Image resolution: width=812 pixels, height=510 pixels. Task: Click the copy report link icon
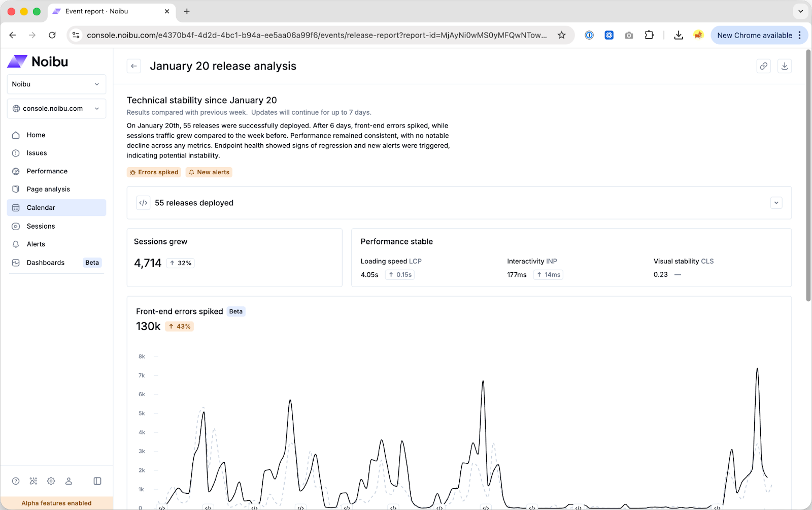pos(763,66)
